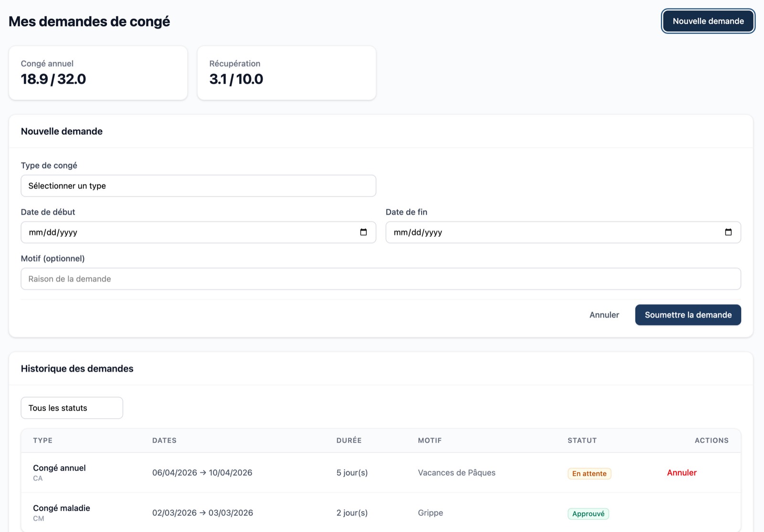Click the ACTIONS column header

tap(711, 440)
